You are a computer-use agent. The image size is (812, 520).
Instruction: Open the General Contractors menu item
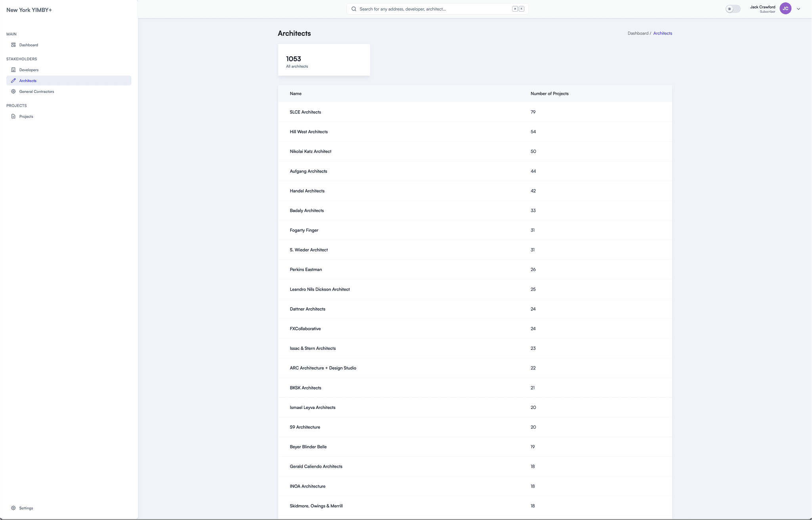tap(36, 92)
